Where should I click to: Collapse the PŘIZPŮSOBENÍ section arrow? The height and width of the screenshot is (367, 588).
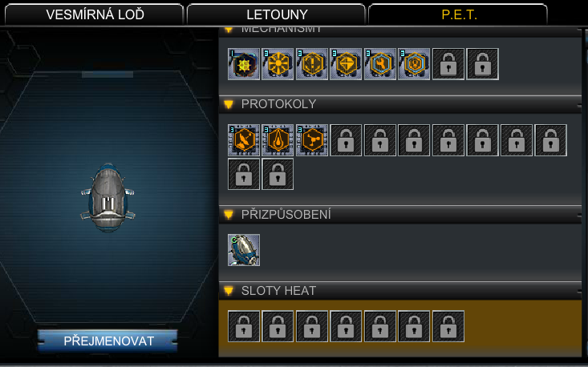click(x=229, y=215)
